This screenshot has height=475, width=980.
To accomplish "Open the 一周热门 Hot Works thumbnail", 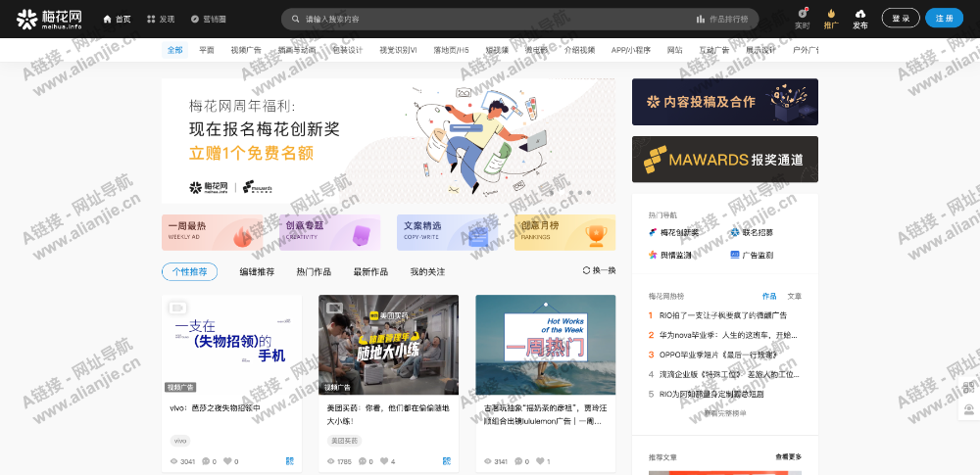I will tap(546, 345).
